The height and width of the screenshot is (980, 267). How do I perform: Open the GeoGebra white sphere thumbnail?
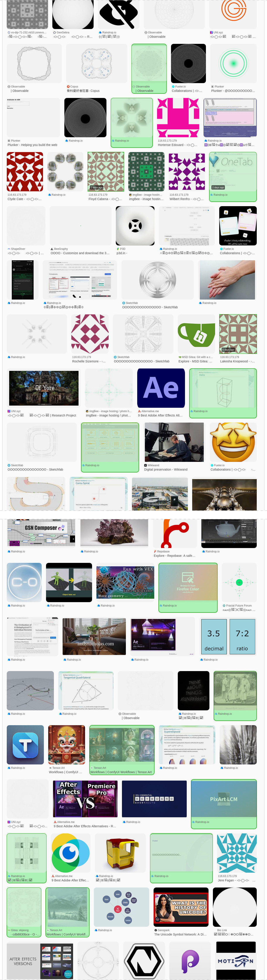click(x=73, y=14)
